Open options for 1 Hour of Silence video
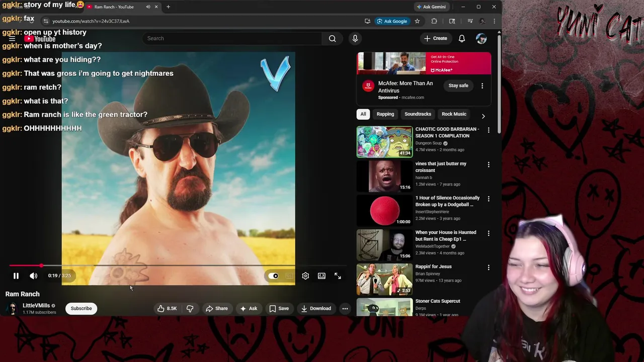 [489, 199]
